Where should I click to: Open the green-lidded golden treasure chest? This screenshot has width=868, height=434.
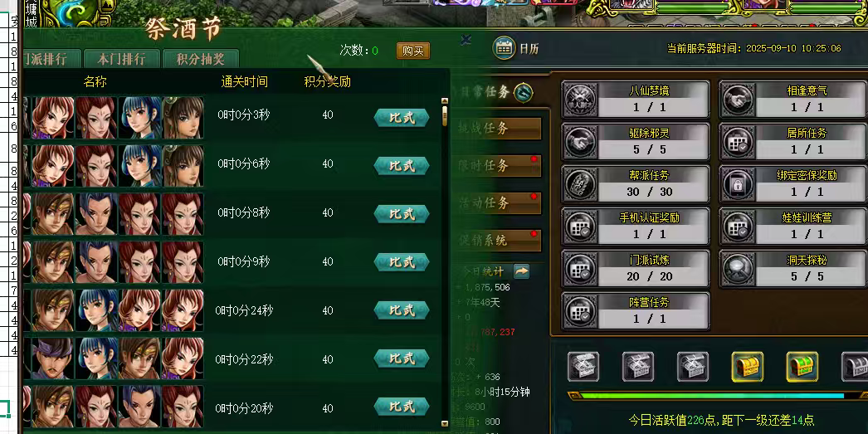pyautogui.click(x=802, y=367)
